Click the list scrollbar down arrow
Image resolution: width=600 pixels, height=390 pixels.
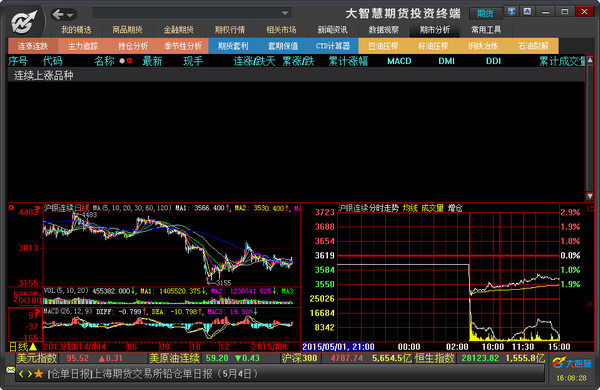point(590,196)
